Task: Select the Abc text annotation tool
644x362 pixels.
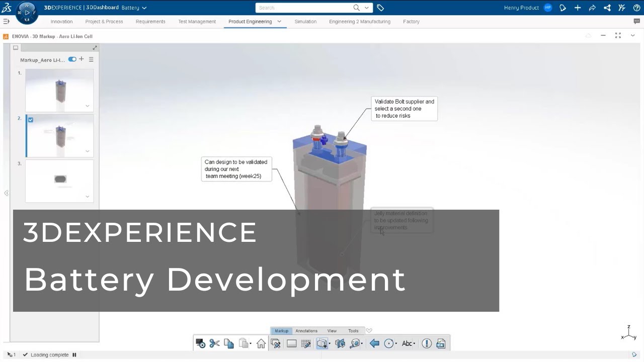Action: point(407,343)
